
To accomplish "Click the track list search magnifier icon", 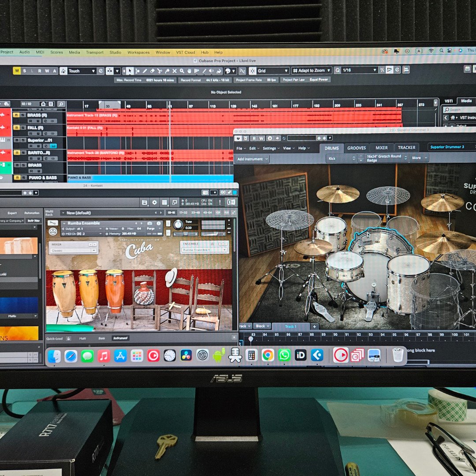I will 61,104.
